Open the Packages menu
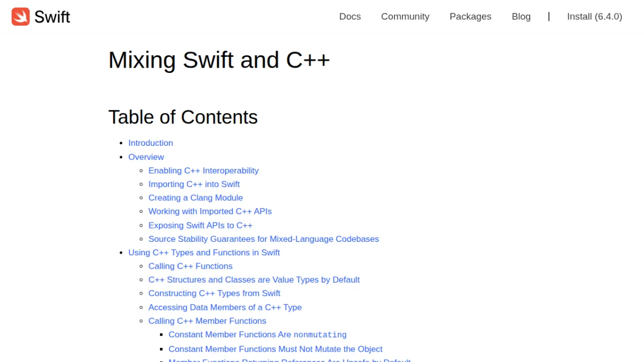The image size is (644, 362). (x=471, y=17)
